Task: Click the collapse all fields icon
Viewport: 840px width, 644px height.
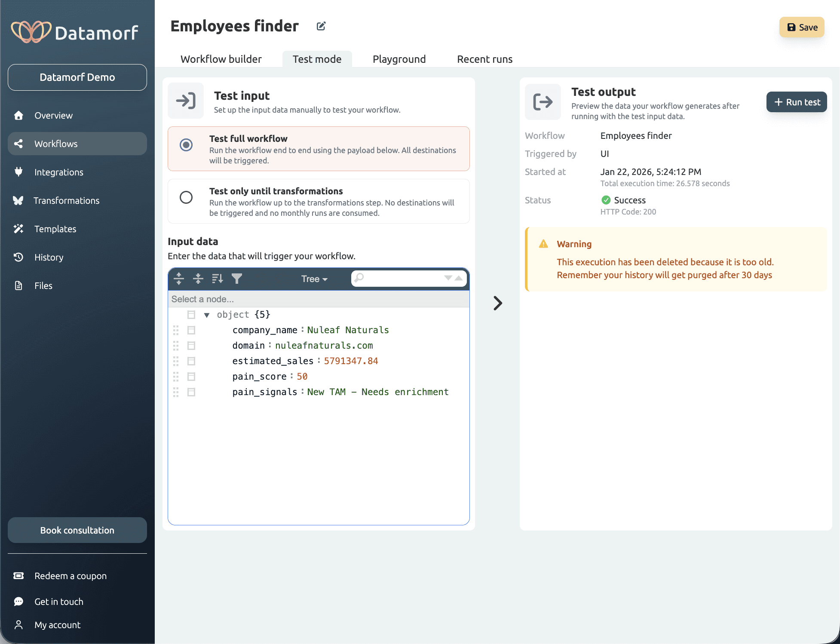Action: [198, 279]
